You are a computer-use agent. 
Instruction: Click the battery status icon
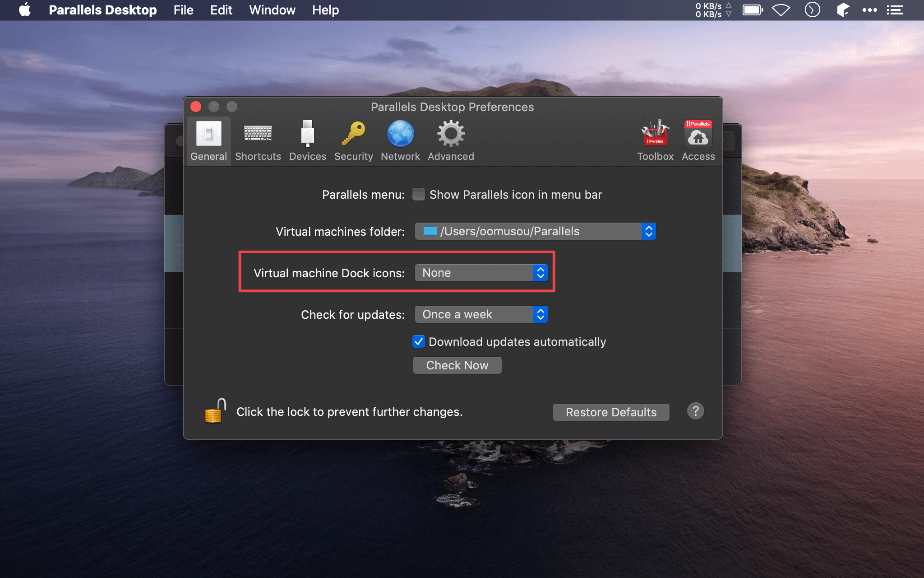tap(753, 10)
